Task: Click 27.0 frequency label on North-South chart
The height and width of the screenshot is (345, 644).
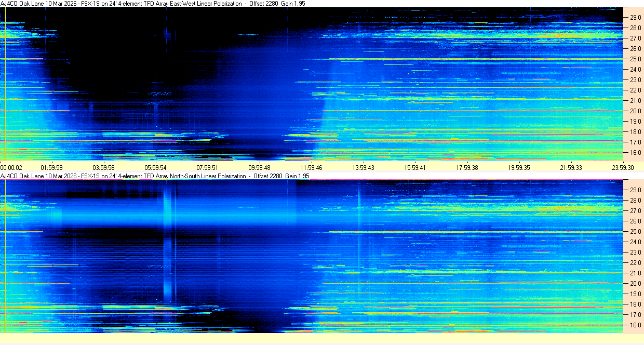Action: click(636, 211)
